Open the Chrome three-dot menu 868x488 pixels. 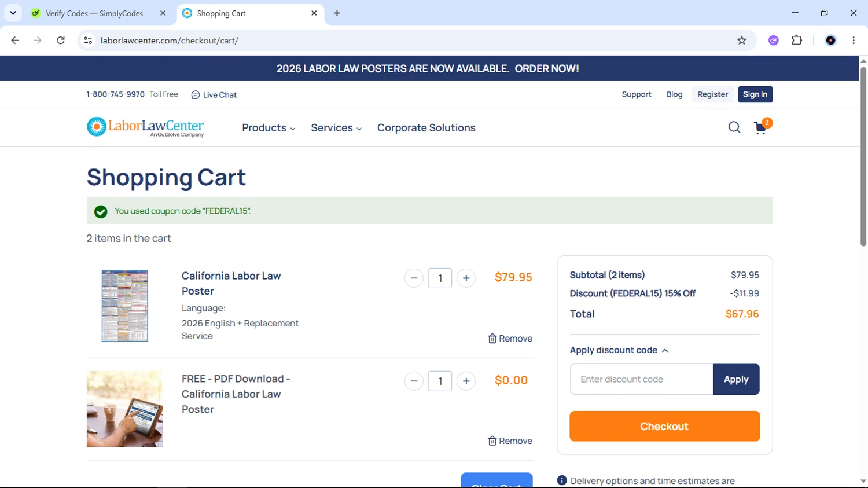[x=854, y=41]
